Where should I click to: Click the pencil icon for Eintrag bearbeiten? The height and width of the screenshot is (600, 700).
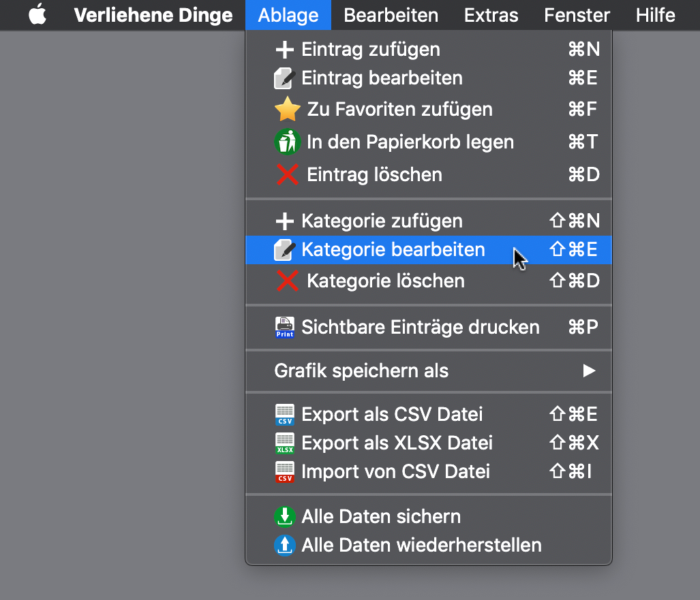tap(284, 78)
